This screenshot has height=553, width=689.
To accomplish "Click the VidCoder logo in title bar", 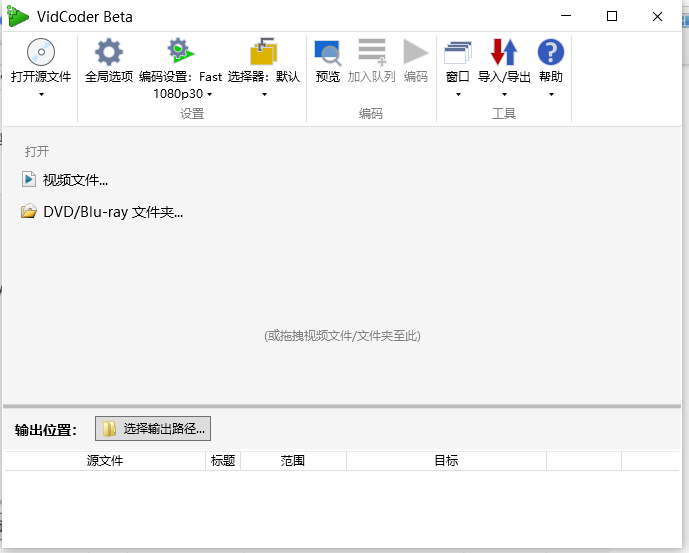I will [18, 17].
